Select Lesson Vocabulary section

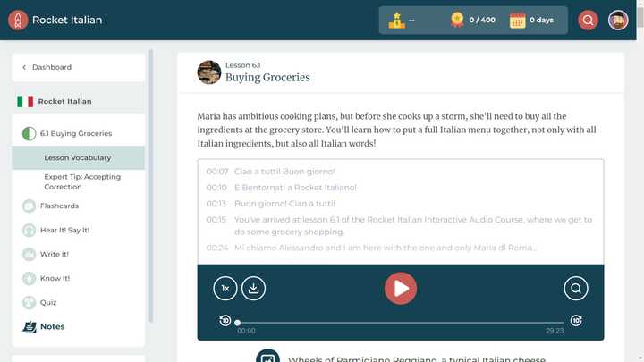coord(78,157)
